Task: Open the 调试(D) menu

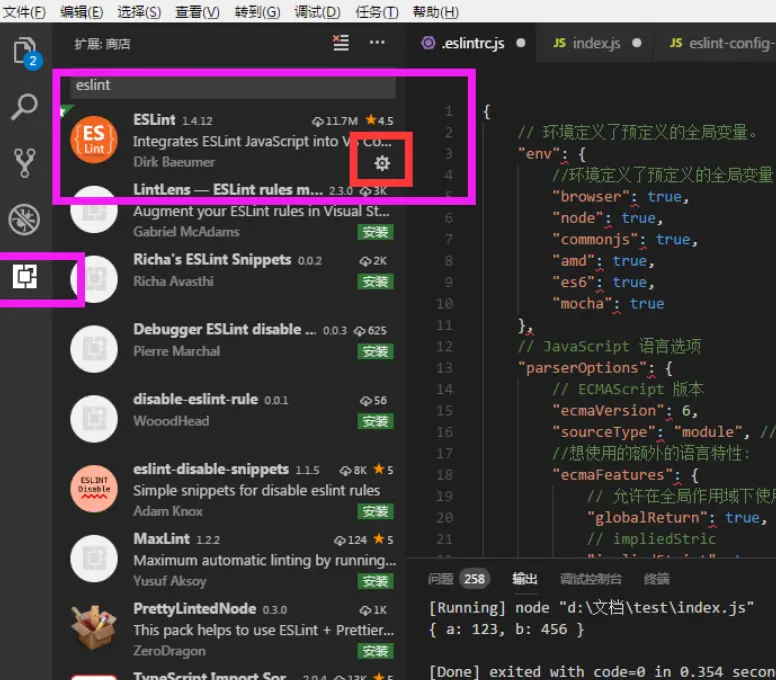Action: tap(317, 11)
